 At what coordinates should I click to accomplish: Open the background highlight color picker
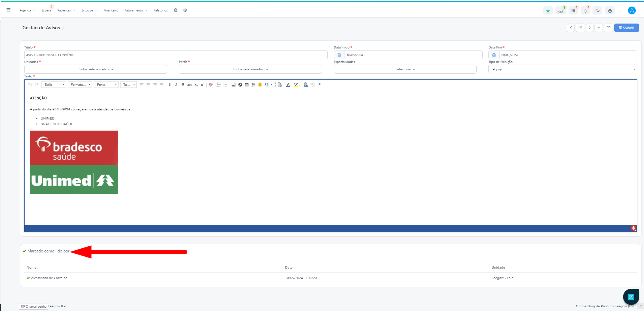pos(297,85)
